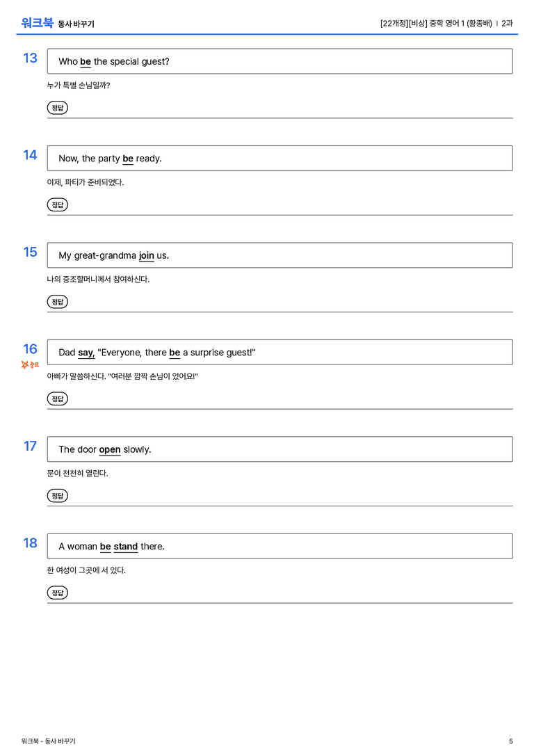The image size is (534, 756).
Task: Click the header text 동사 바꾸기
Action: (x=76, y=24)
